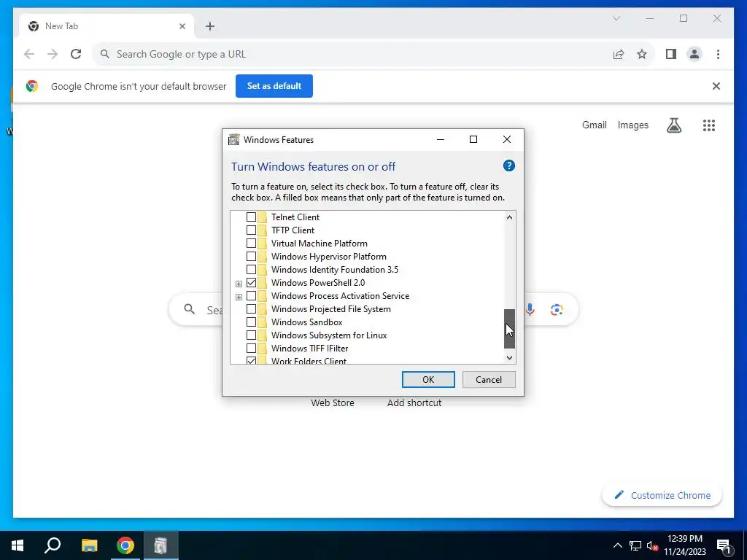This screenshot has width=747, height=560.
Task: Open Google Lens image search icon
Action: coord(557,310)
